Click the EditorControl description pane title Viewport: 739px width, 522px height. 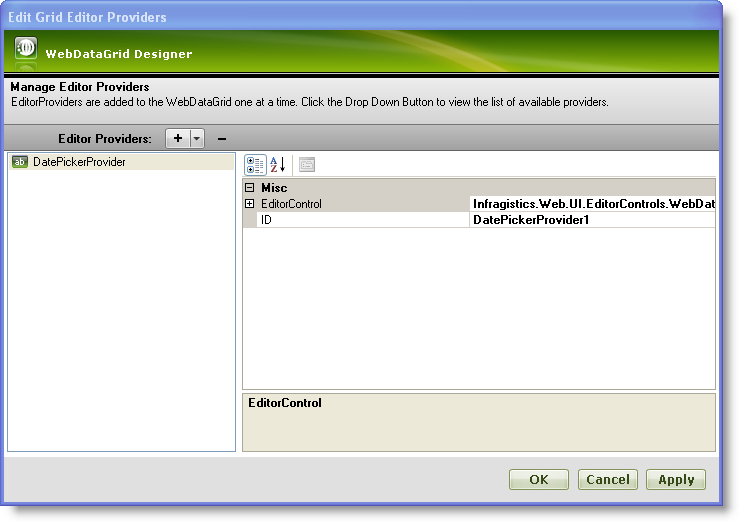[285, 403]
